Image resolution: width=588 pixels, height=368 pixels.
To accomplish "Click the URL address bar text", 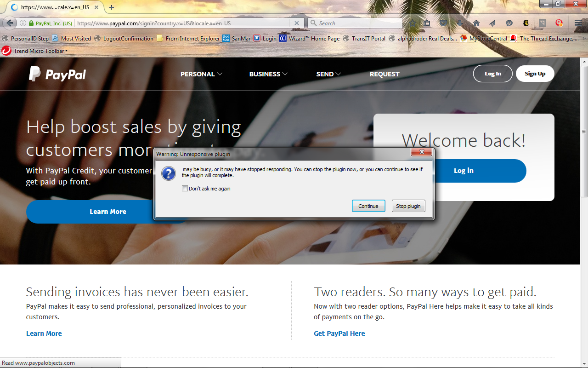I will tap(154, 23).
